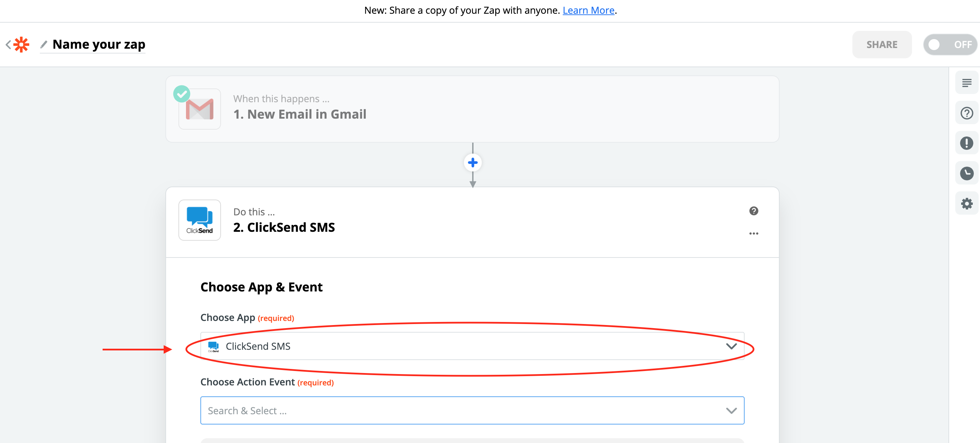Click the ClickSend app logo in step 2

pyautogui.click(x=199, y=220)
